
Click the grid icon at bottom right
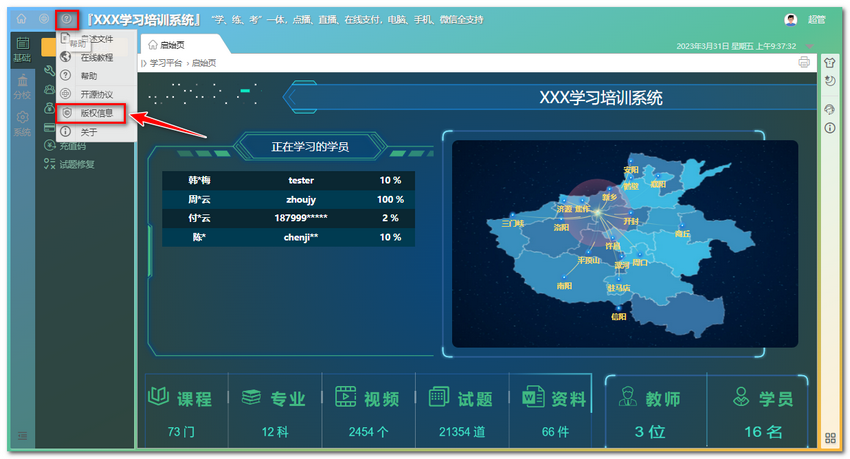pyautogui.click(x=830, y=438)
